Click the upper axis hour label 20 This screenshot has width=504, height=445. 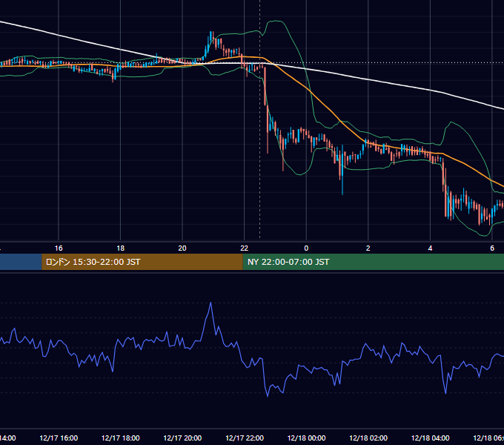[182, 248]
